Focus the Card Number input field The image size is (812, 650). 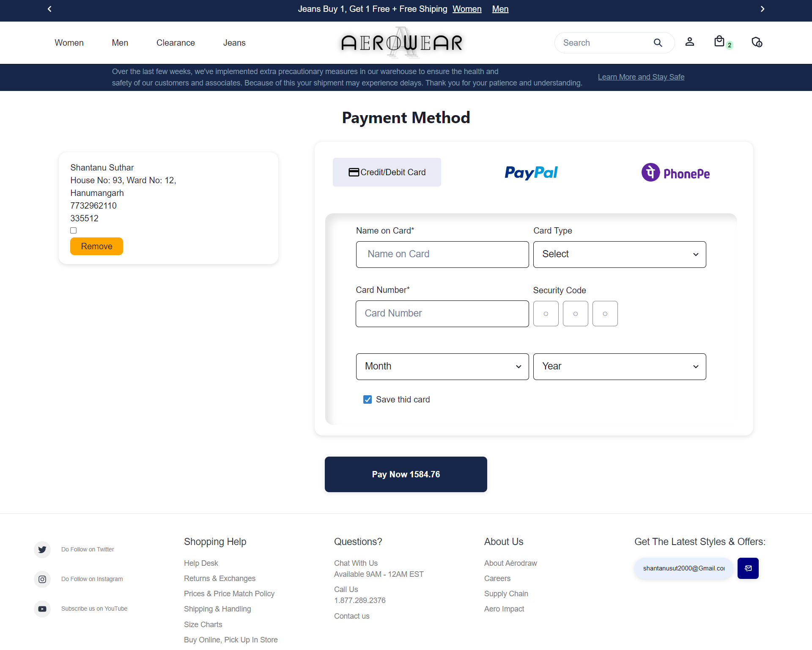tap(442, 314)
